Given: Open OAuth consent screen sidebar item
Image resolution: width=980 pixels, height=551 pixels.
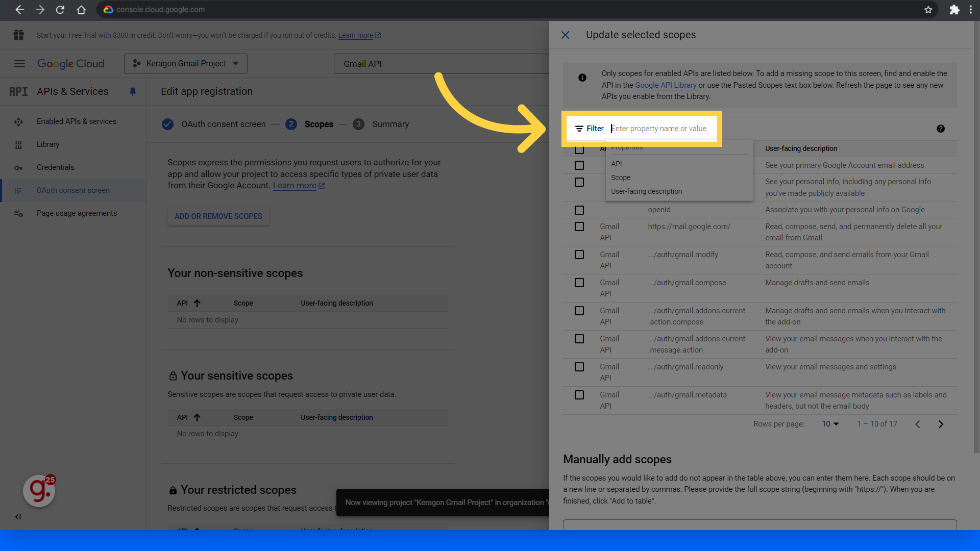Looking at the screenshot, I should [73, 190].
